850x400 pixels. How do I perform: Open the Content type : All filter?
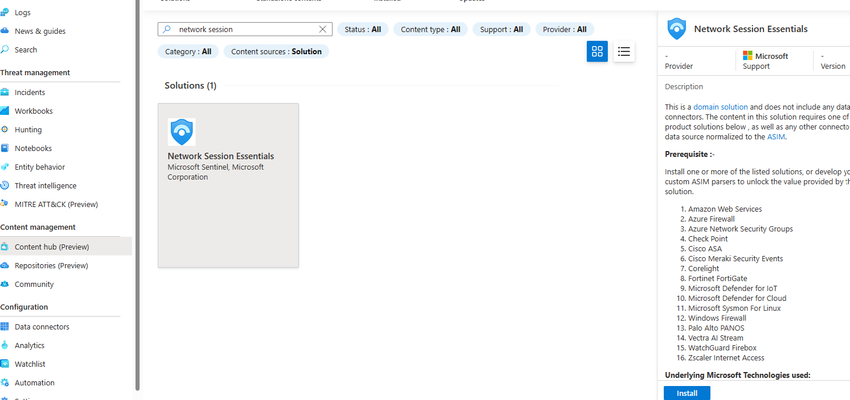(x=430, y=29)
